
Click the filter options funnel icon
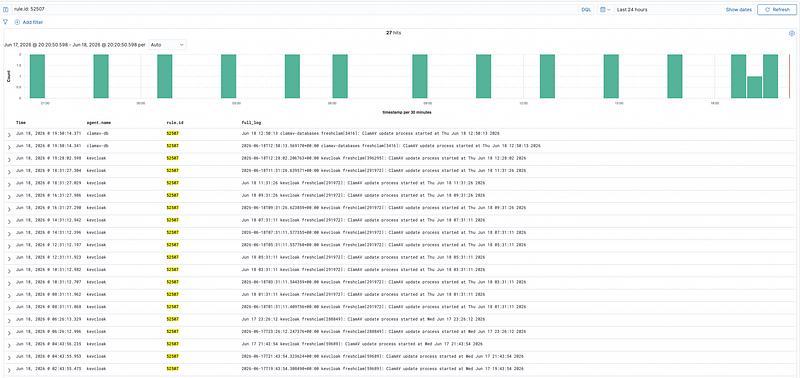click(x=6, y=22)
